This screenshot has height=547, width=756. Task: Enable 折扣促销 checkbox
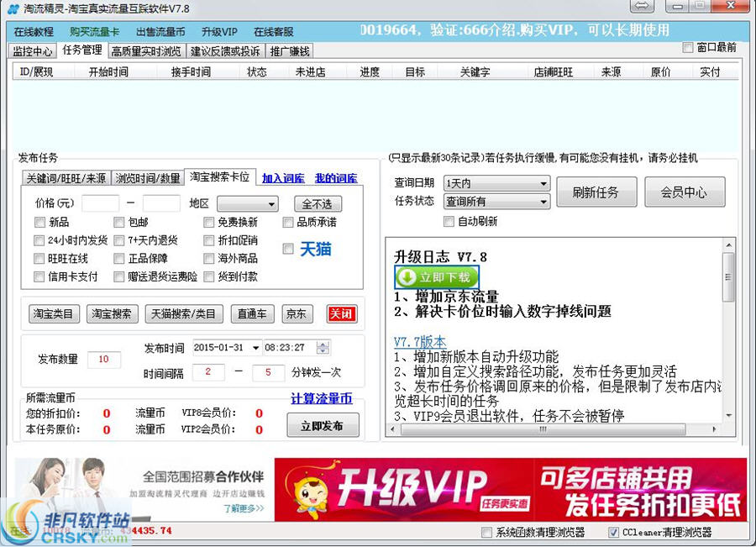point(208,240)
